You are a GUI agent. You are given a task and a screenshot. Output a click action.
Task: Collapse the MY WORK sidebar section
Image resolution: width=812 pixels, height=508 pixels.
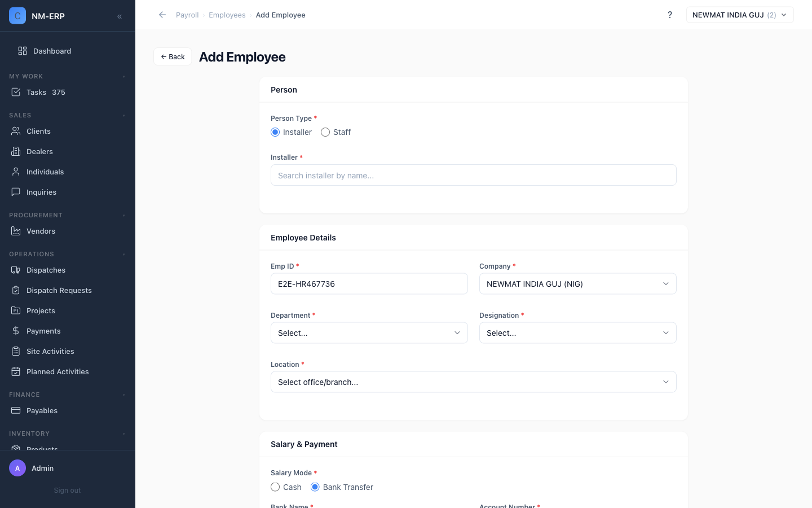click(x=123, y=76)
